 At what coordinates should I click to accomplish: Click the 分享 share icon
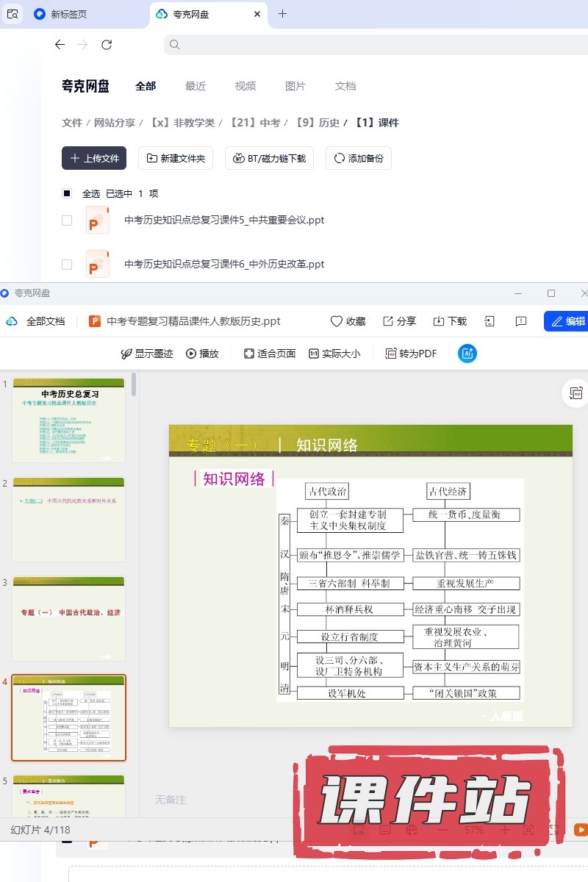pos(389,321)
